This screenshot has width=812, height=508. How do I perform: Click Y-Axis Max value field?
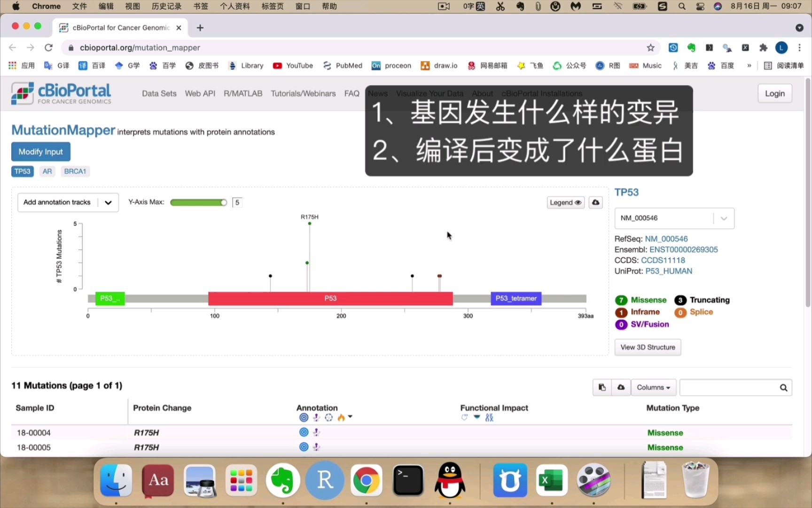pyautogui.click(x=237, y=202)
